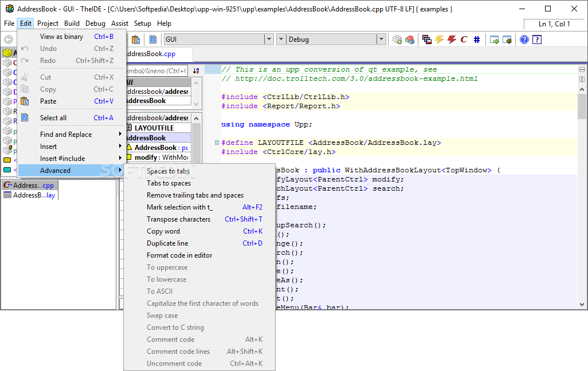Click the red lightning bolt icon

tap(452, 40)
